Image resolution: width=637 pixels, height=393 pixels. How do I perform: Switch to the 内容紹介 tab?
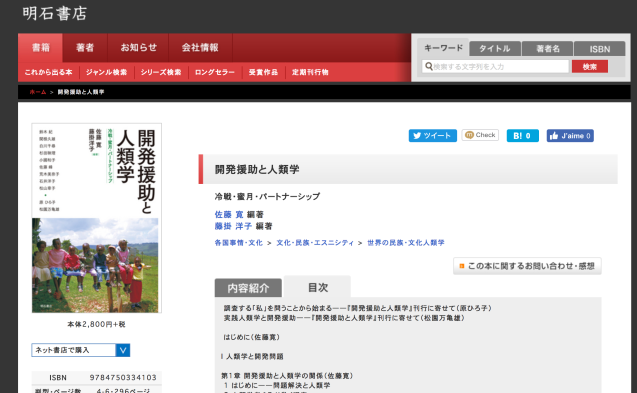(248, 288)
